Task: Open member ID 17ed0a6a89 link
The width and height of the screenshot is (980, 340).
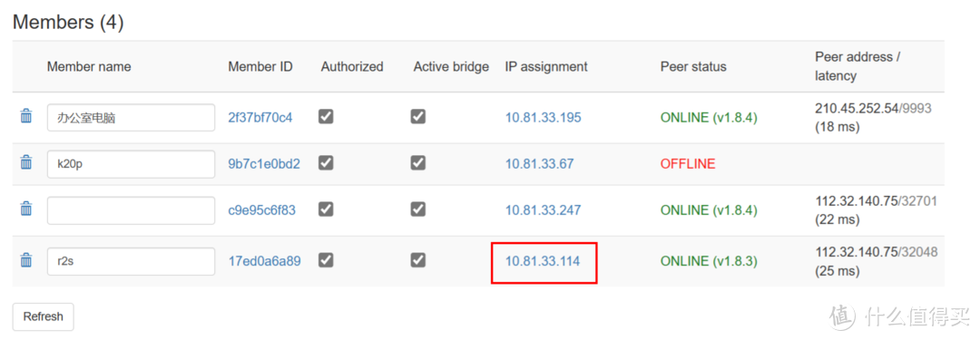Action: pyautogui.click(x=264, y=261)
